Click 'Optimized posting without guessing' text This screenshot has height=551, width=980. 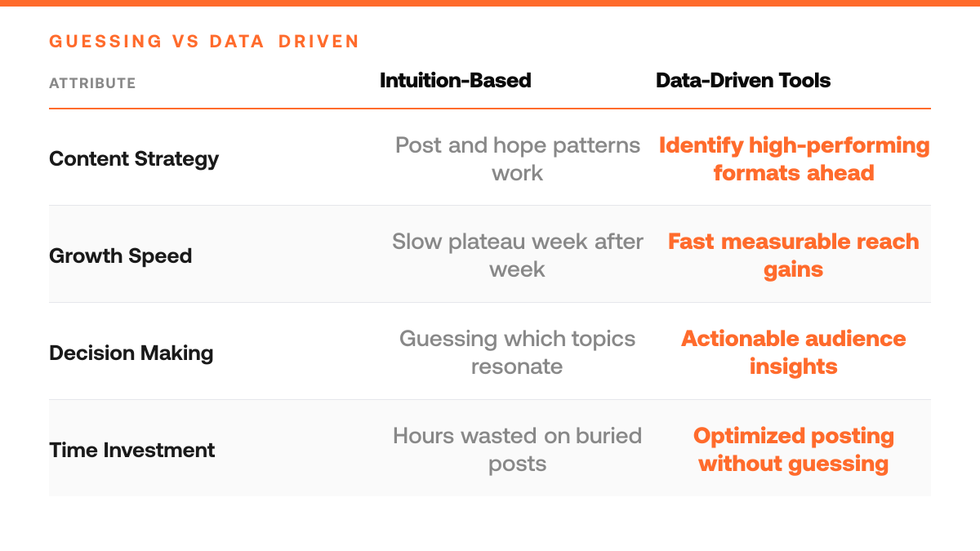click(x=794, y=450)
